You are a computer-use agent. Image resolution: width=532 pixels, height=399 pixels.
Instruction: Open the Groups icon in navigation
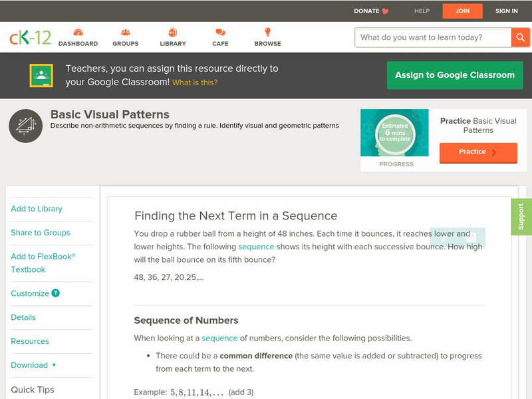[125, 33]
